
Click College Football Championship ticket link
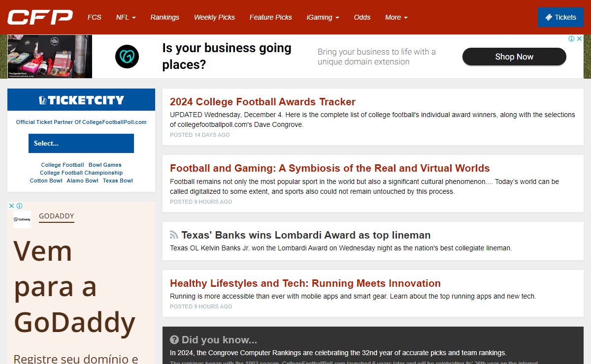point(81,173)
